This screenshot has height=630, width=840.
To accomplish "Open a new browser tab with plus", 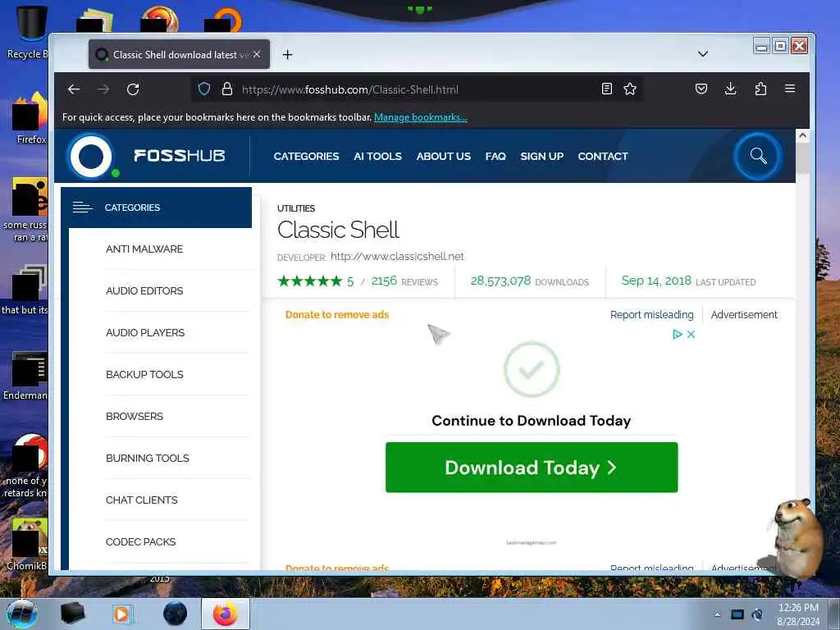I will coord(287,55).
